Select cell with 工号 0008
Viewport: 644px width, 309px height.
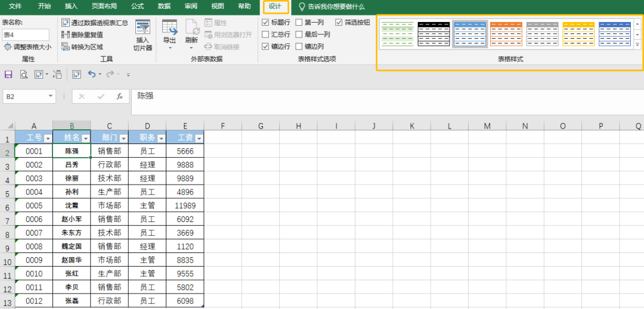34,246
